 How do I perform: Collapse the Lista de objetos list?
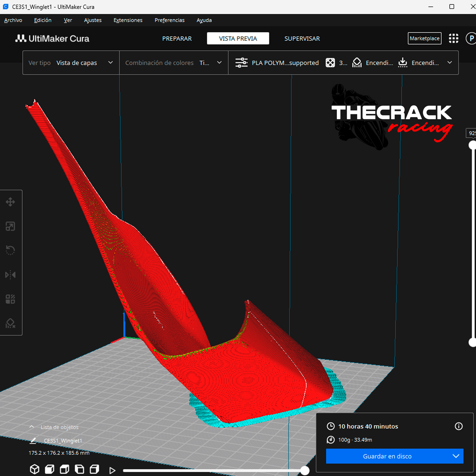click(x=31, y=427)
